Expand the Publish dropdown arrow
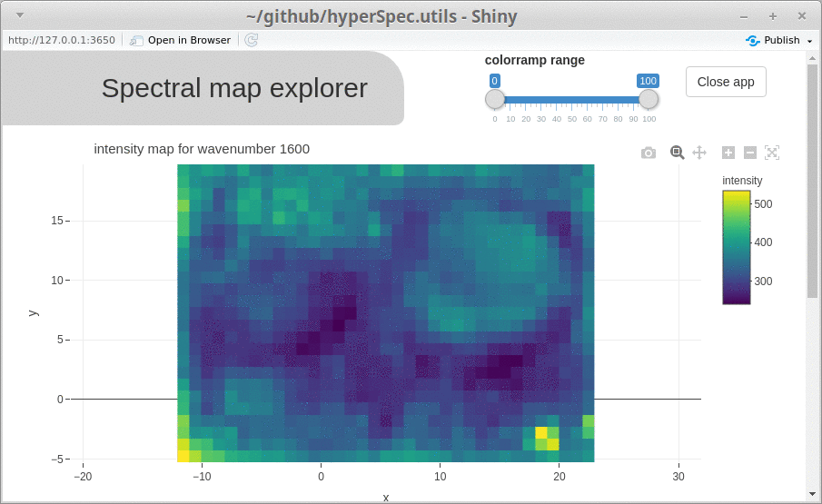The height and width of the screenshot is (504, 822). tap(809, 41)
